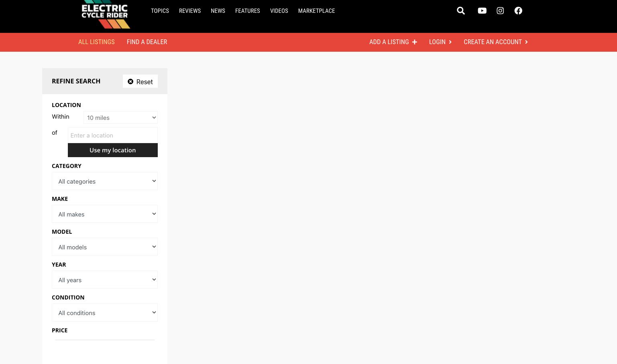617x364 pixels.
Task: Open the Reviews menu item
Action: (190, 11)
